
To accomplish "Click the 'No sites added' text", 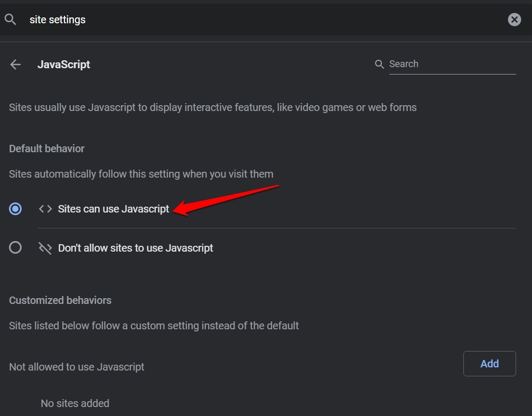I will (x=75, y=403).
